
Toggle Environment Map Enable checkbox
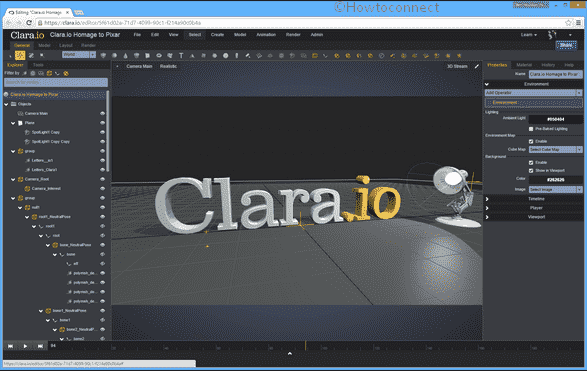click(531, 142)
